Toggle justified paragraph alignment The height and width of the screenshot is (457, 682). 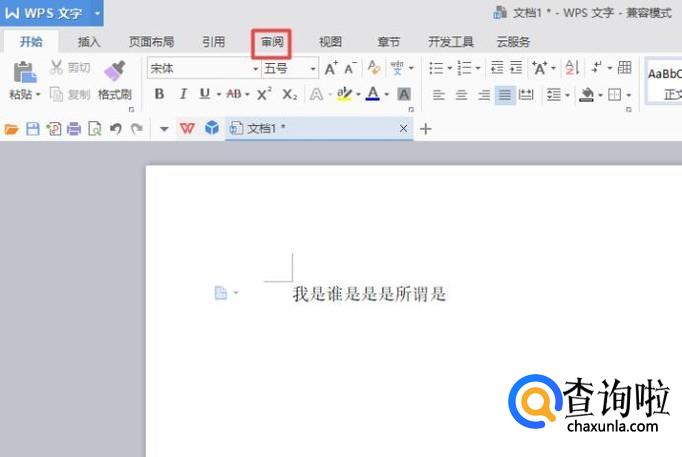(x=504, y=94)
